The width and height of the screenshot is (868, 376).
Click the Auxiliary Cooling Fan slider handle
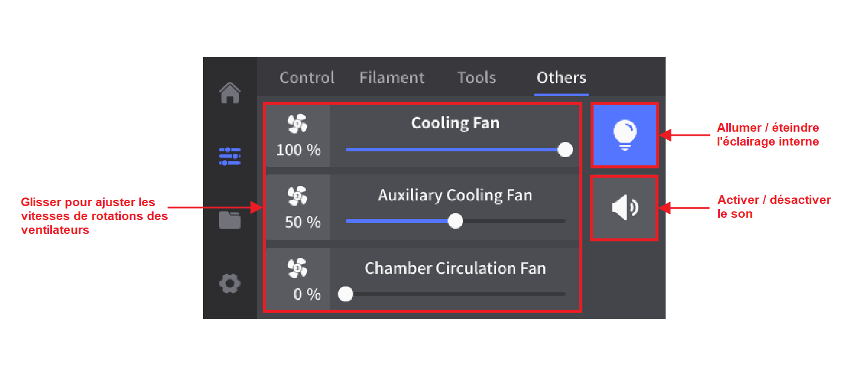coord(456,221)
